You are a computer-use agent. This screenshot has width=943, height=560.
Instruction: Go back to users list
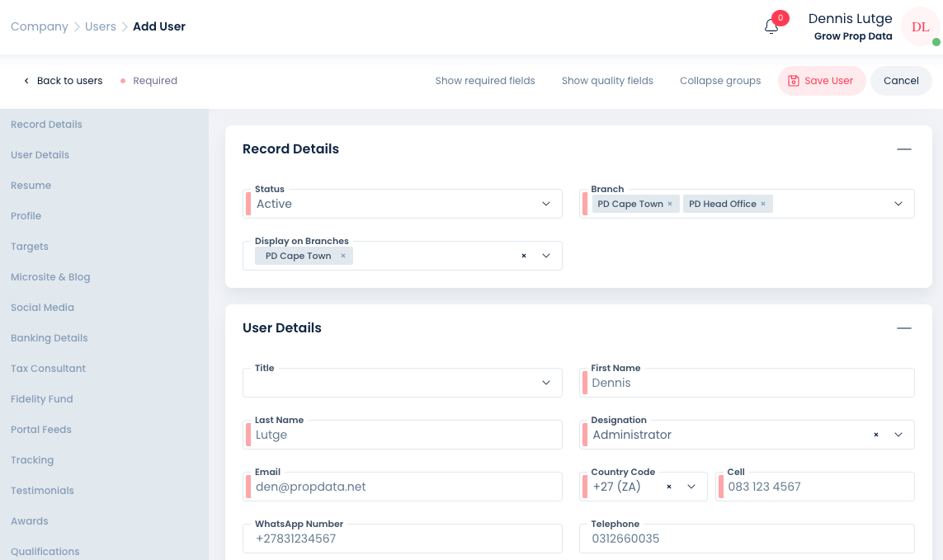(x=63, y=81)
